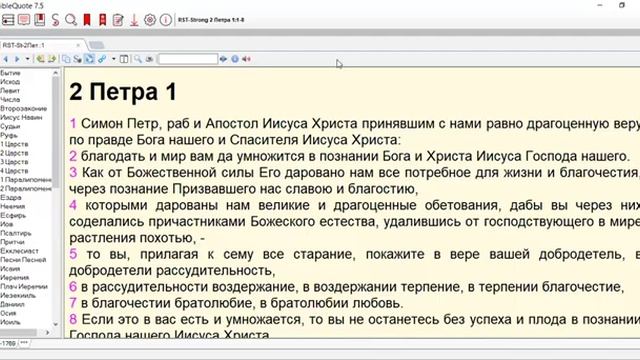Viewport: 640px width, 360px height.
Task: Select book Притчи in list
Action: pyautogui.click(x=12, y=242)
